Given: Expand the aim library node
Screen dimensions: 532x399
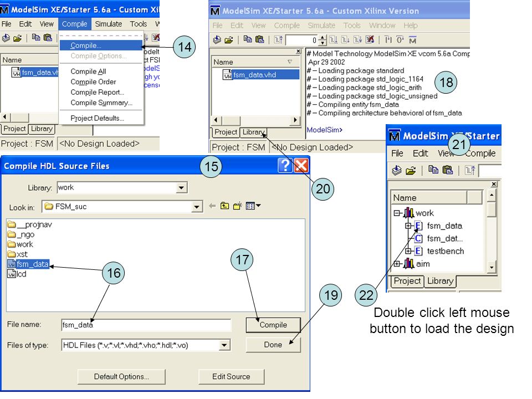Looking at the screenshot, I should tap(397, 264).
